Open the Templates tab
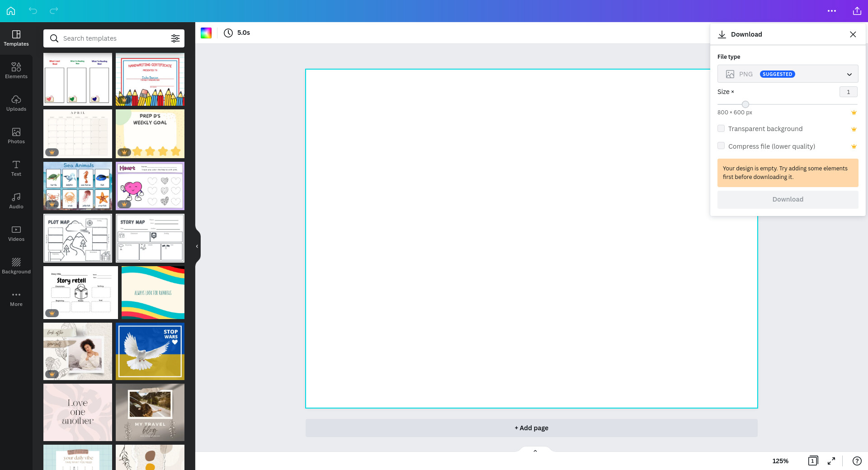868x470 pixels. point(16,38)
